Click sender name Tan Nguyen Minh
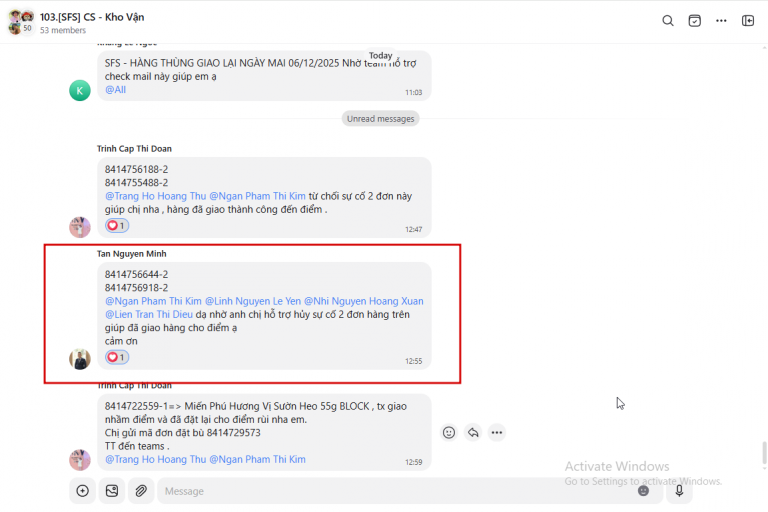Viewport: 768px width, 512px height. [131, 253]
